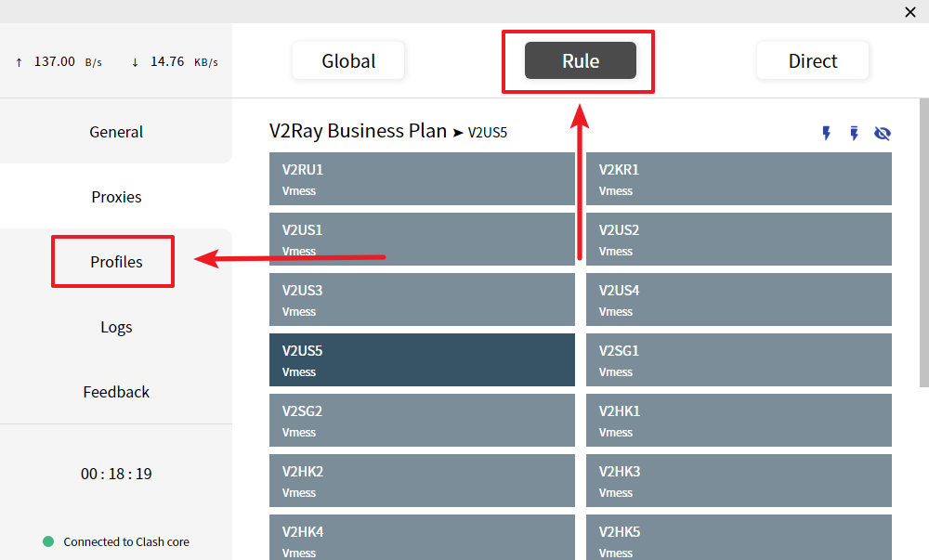Pick the V2US2 proxy node
This screenshot has width=929, height=560.
(x=739, y=240)
